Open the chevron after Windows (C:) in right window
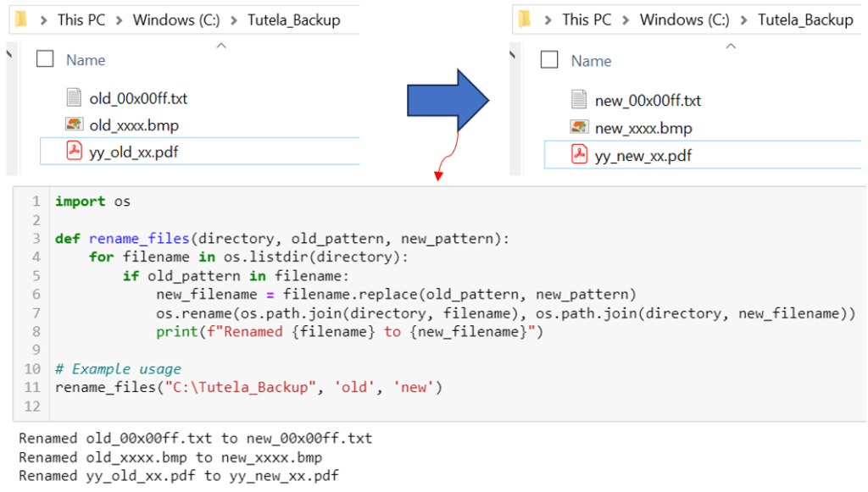 [x=742, y=19]
